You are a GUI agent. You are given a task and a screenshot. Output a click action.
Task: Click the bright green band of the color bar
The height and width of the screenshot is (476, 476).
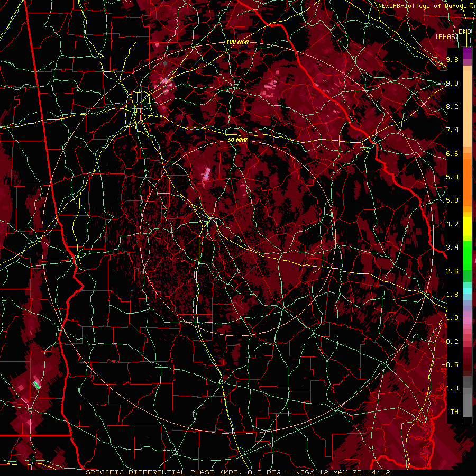(x=467, y=255)
